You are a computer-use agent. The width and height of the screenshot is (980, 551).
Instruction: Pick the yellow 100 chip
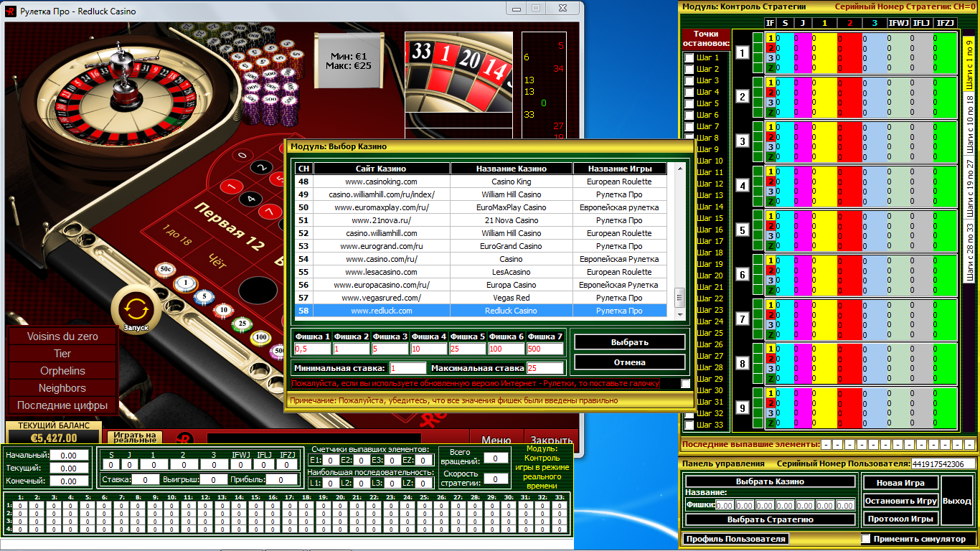coord(260,337)
